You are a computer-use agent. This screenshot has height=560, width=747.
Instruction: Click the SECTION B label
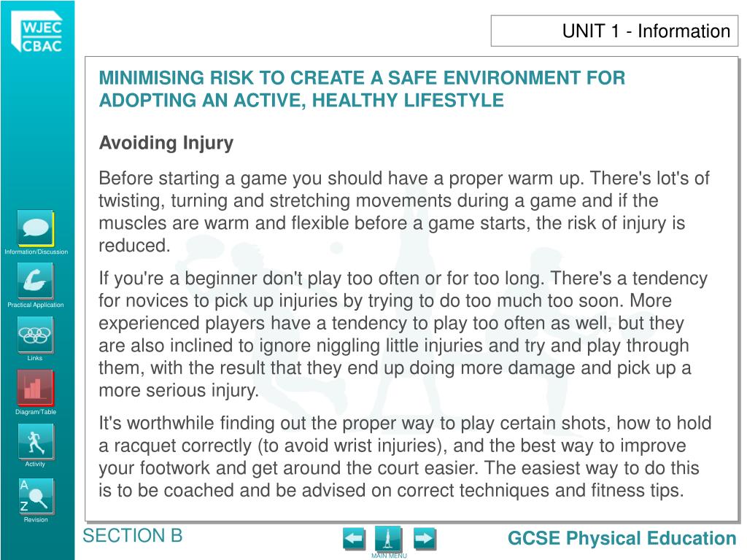pos(133,536)
